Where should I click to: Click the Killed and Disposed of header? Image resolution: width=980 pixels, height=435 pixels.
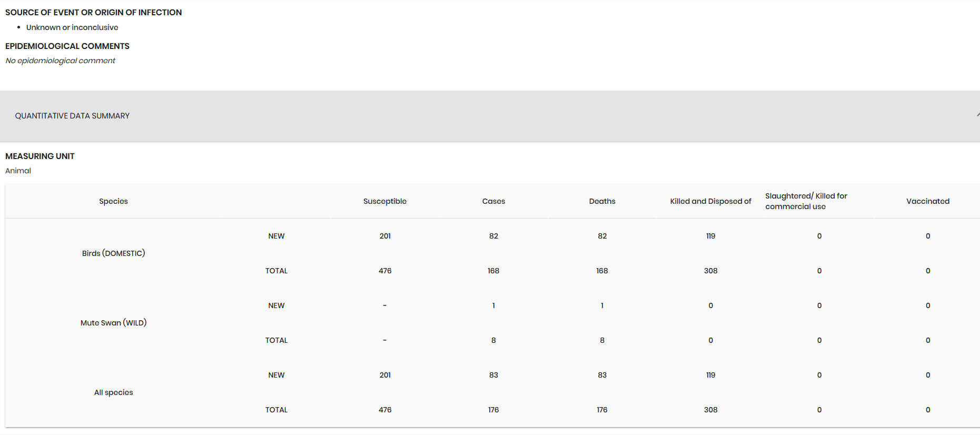click(710, 201)
